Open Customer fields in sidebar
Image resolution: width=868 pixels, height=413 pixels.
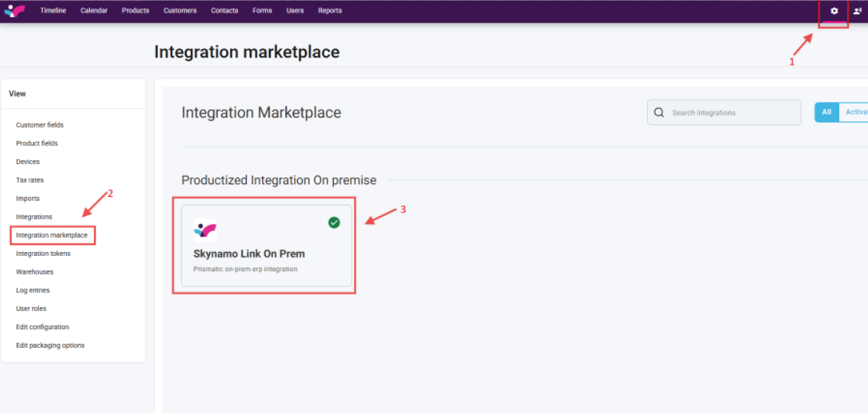click(x=40, y=125)
